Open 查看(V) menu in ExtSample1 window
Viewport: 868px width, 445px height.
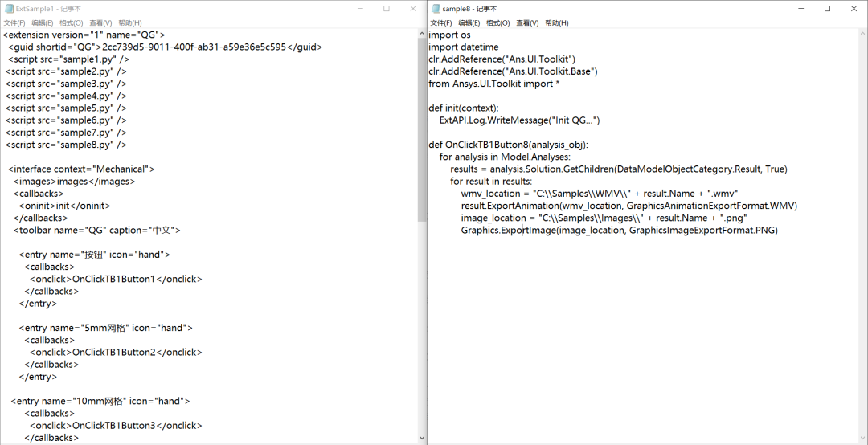pyautogui.click(x=100, y=22)
